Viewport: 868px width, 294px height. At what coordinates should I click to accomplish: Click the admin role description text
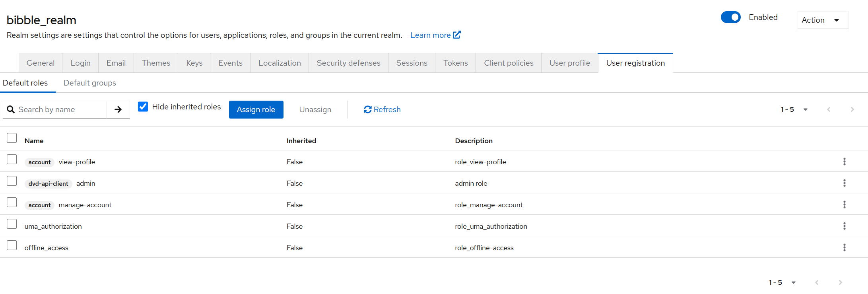click(x=471, y=183)
